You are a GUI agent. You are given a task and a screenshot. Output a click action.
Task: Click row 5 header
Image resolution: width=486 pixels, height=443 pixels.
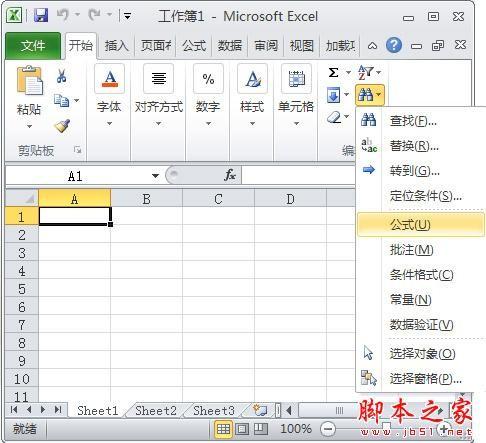(x=22, y=289)
